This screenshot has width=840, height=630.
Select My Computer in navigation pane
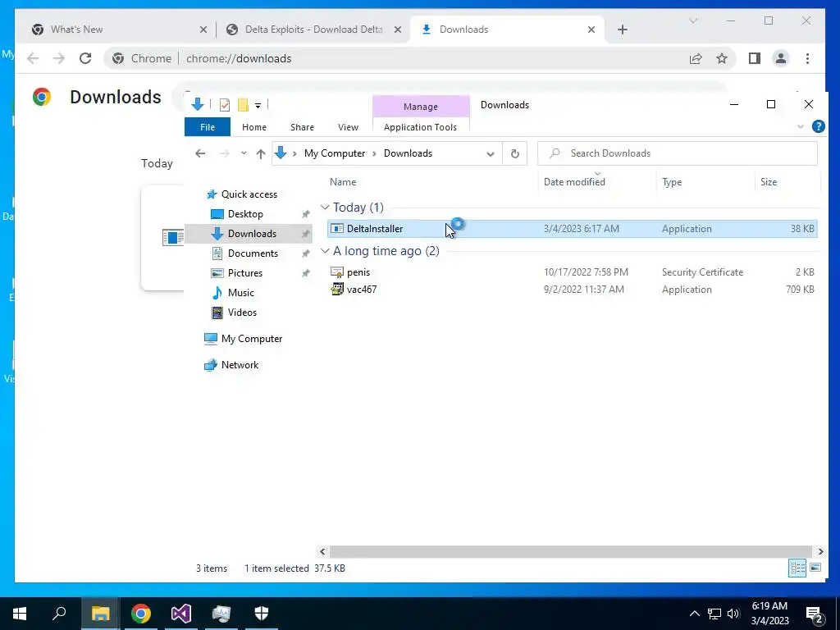[x=251, y=339]
